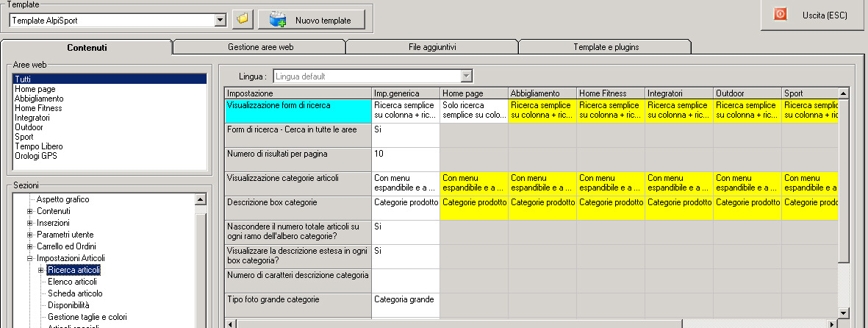Click cyan Visualizzazione form di ricerca cell

298,111
